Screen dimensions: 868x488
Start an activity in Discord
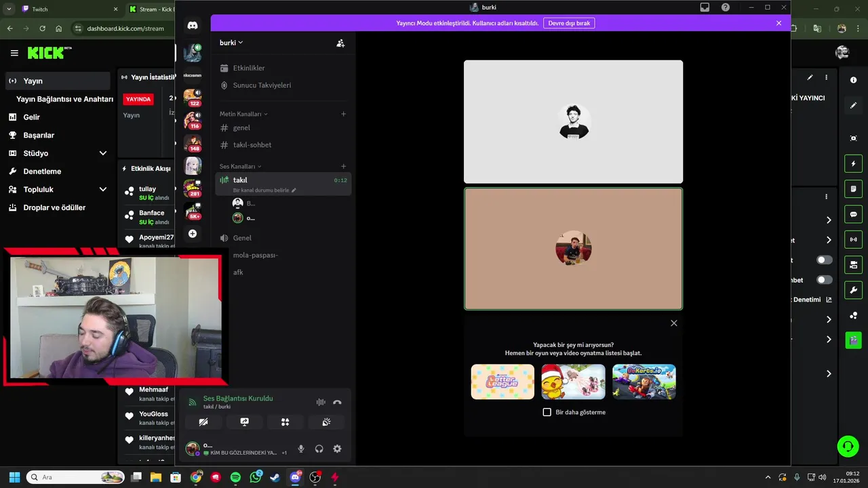(x=285, y=422)
